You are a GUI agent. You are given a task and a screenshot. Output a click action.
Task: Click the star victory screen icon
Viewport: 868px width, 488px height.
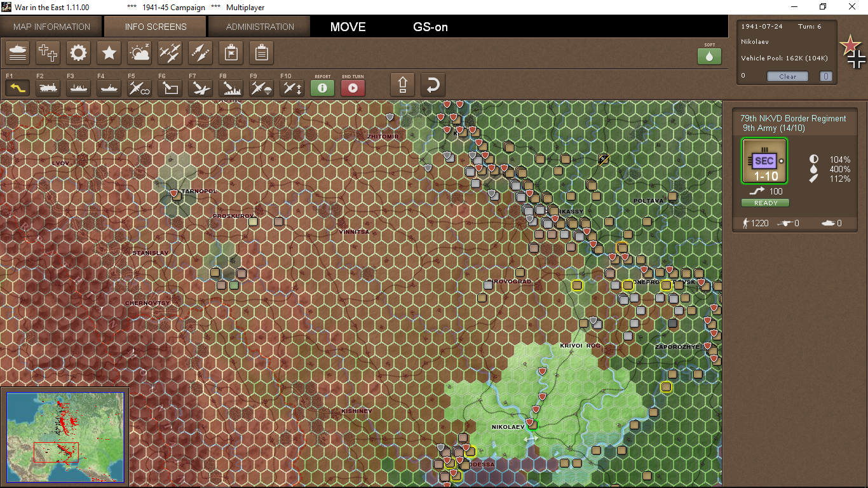point(109,52)
